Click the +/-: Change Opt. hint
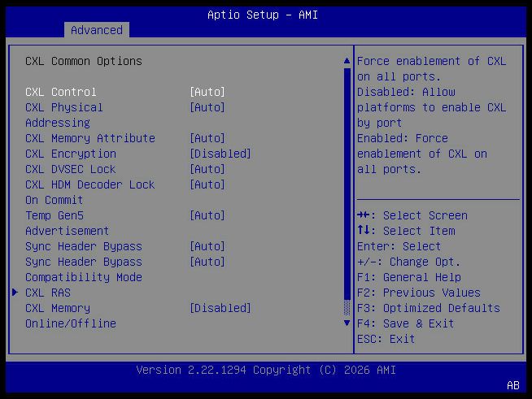 click(x=409, y=262)
